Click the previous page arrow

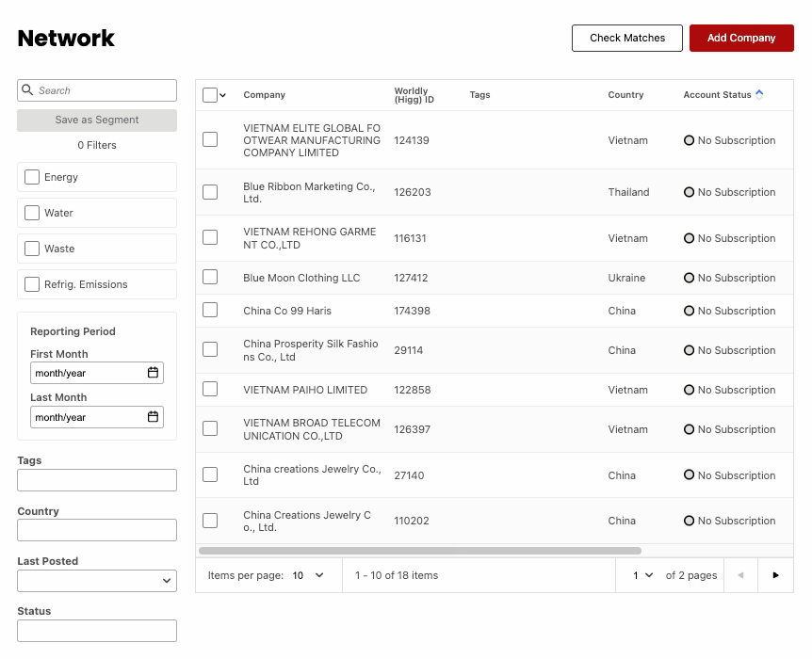(740, 575)
